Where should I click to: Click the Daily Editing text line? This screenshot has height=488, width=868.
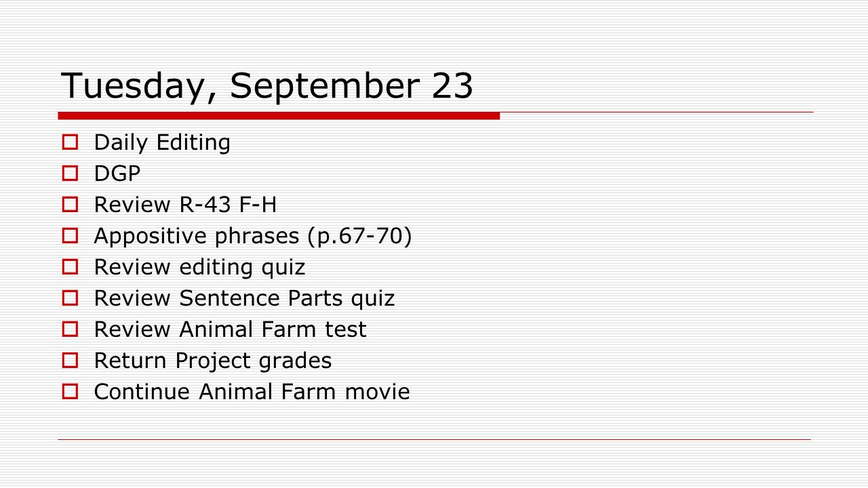pos(162,143)
